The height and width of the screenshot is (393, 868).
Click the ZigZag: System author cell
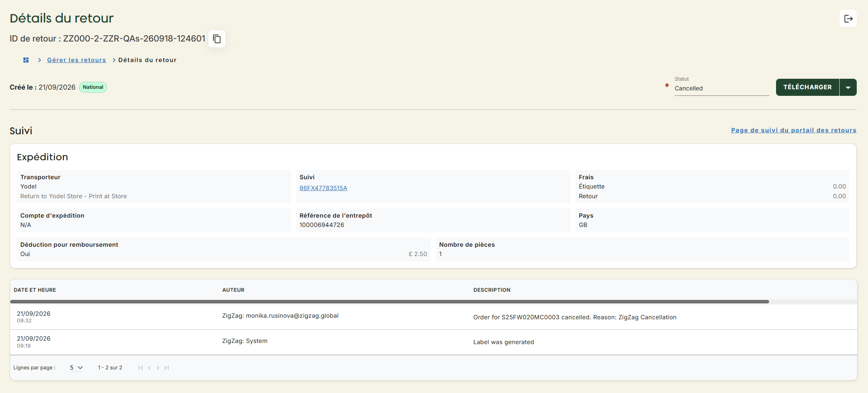coord(245,341)
